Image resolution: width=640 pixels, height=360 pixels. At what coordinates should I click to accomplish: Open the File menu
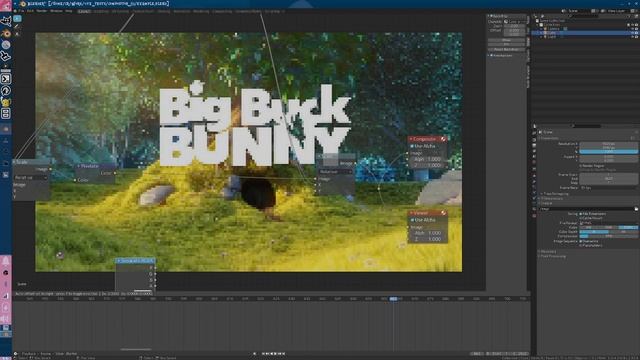pos(21,11)
